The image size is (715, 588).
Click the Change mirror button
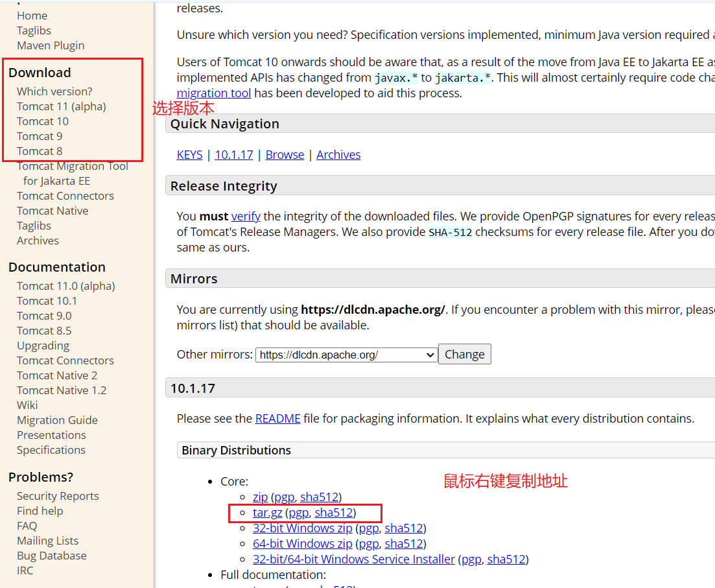[x=465, y=354]
